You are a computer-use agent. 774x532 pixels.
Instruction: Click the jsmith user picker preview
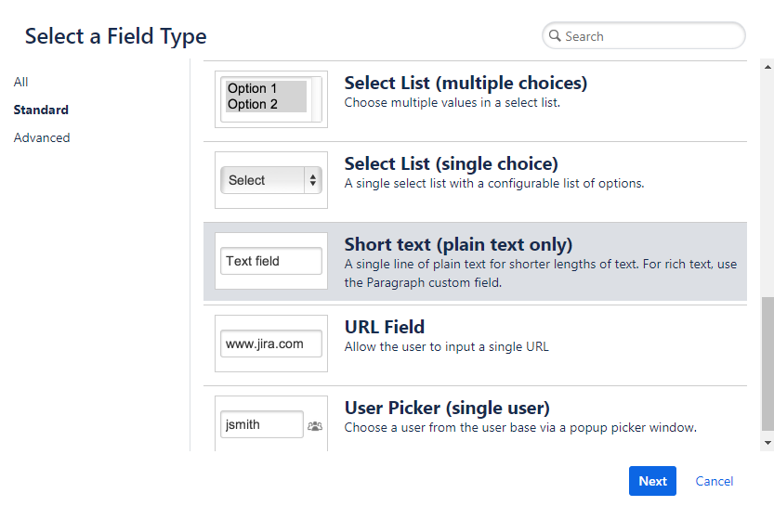tap(262, 424)
